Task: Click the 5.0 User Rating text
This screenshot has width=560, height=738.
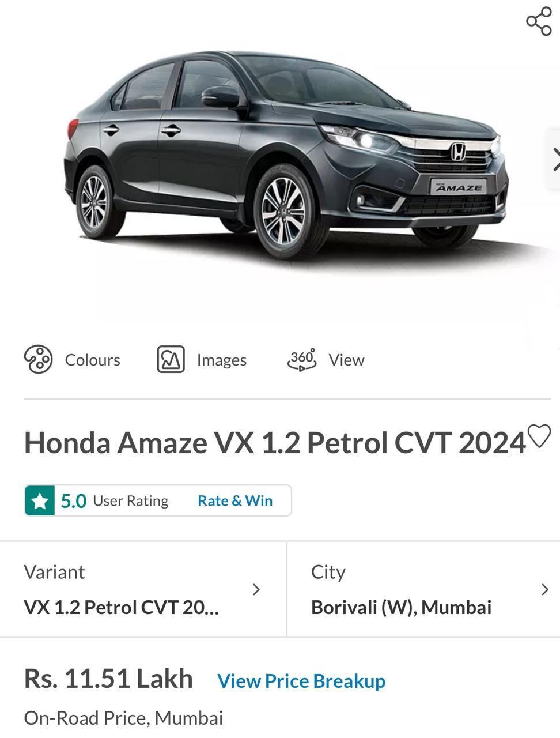Action: pyautogui.click(x=114, y=501)
